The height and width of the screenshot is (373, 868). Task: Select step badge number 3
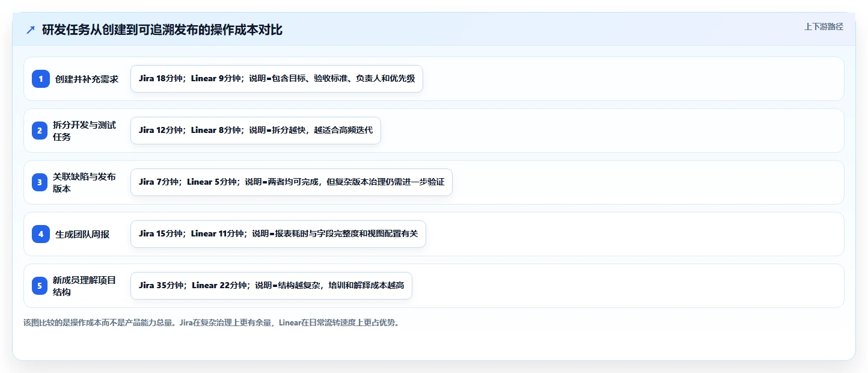(x=40, y=182)
